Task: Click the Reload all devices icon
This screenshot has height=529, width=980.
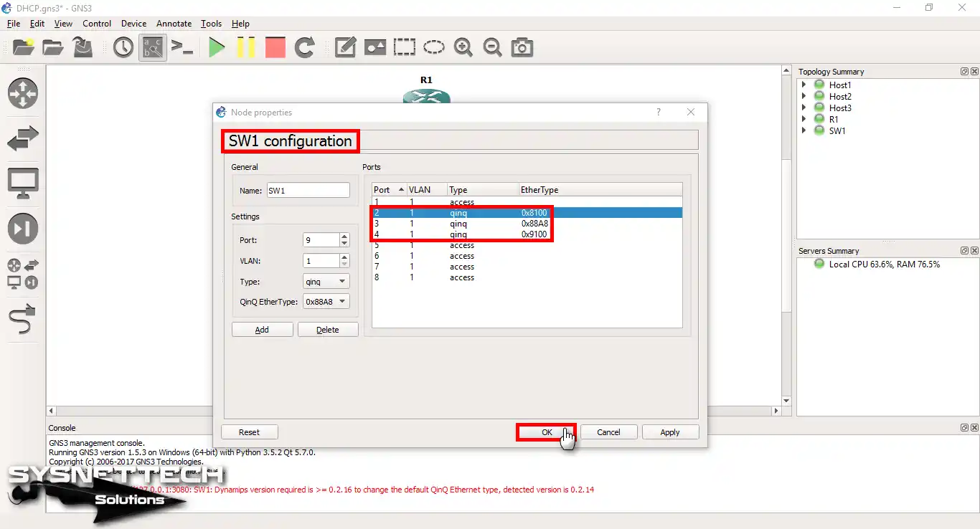Action: 305,48
